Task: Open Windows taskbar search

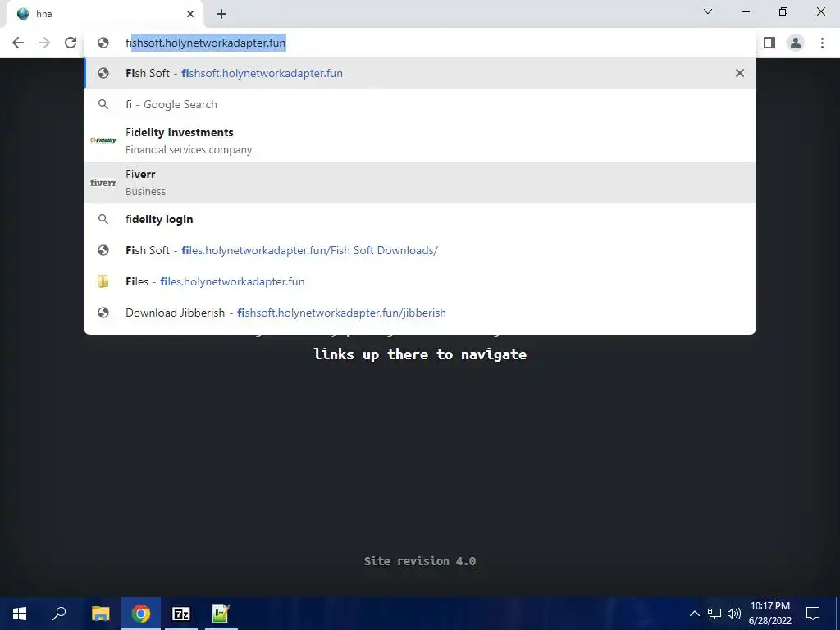Action: pos(59,614)
